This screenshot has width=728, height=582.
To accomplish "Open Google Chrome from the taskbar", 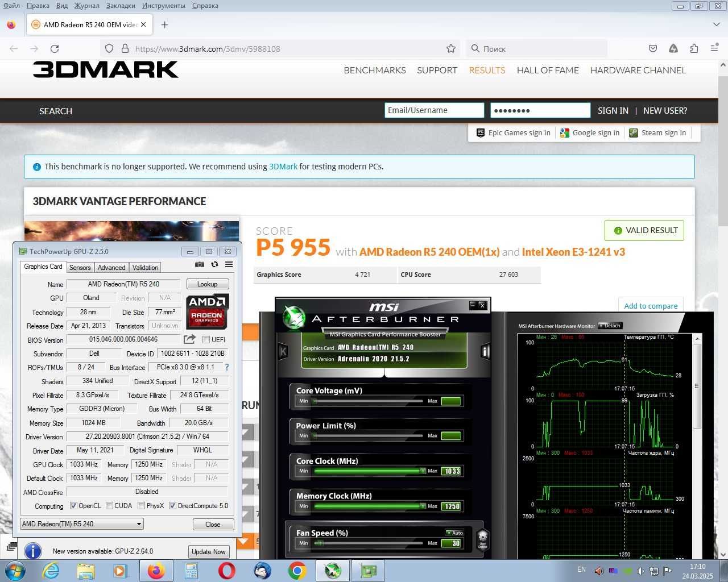I will tap(297, 570).
